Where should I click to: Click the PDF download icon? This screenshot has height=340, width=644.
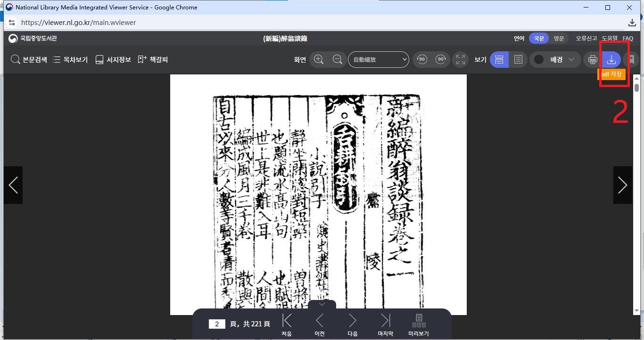(611, 59)
